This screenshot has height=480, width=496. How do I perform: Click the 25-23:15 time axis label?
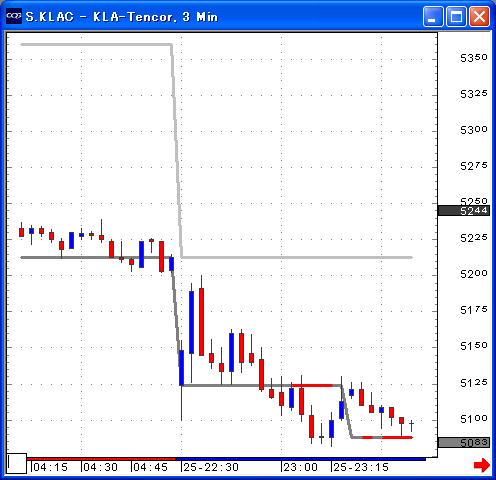coord(361,467)
